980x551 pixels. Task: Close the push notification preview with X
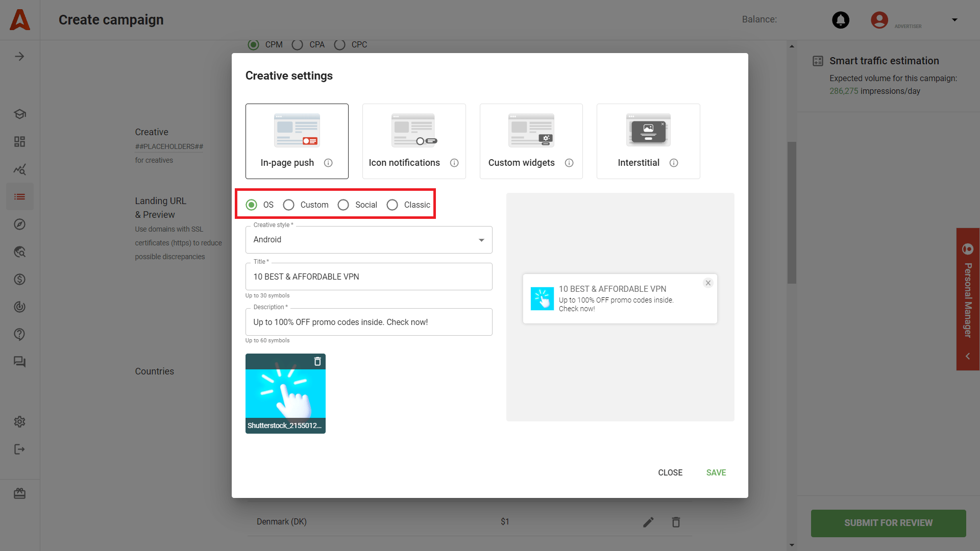[708, 283]
